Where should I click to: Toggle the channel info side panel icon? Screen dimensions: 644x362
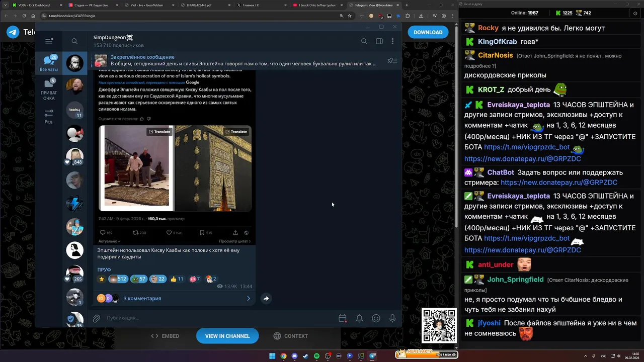(x=379, y=41)
